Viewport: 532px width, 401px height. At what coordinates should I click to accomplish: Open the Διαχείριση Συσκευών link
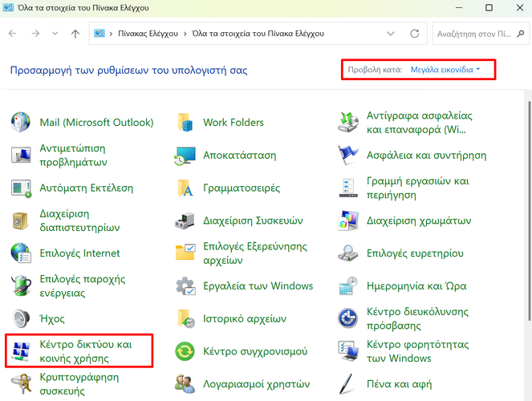click(253, 221)
